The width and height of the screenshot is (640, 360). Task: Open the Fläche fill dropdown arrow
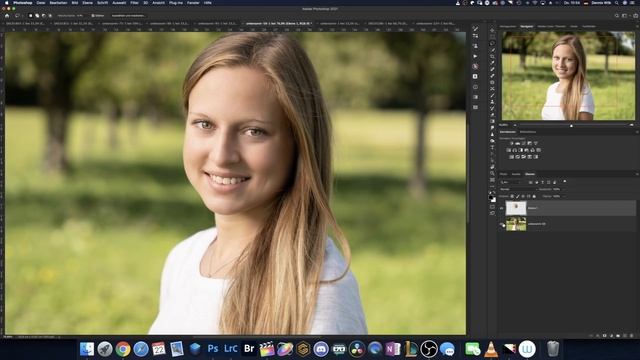pyautogui.click(x=564, y=196)
